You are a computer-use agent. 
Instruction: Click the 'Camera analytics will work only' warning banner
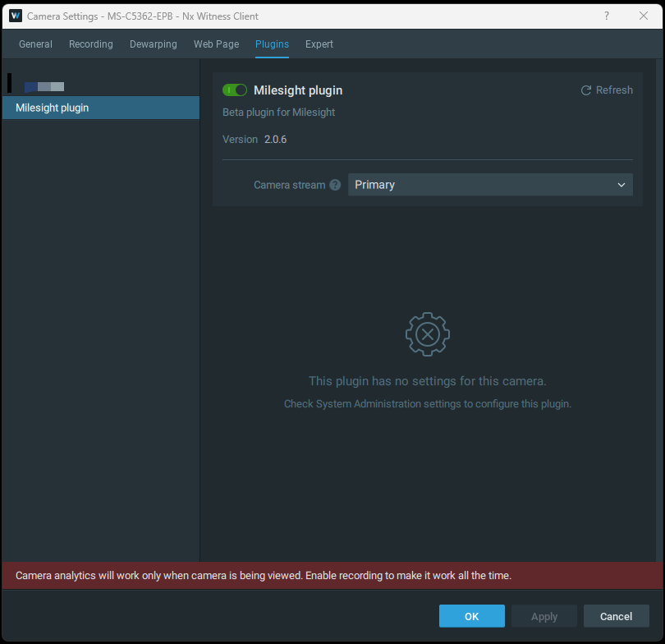pyautogui.click(x=332, y=576)
